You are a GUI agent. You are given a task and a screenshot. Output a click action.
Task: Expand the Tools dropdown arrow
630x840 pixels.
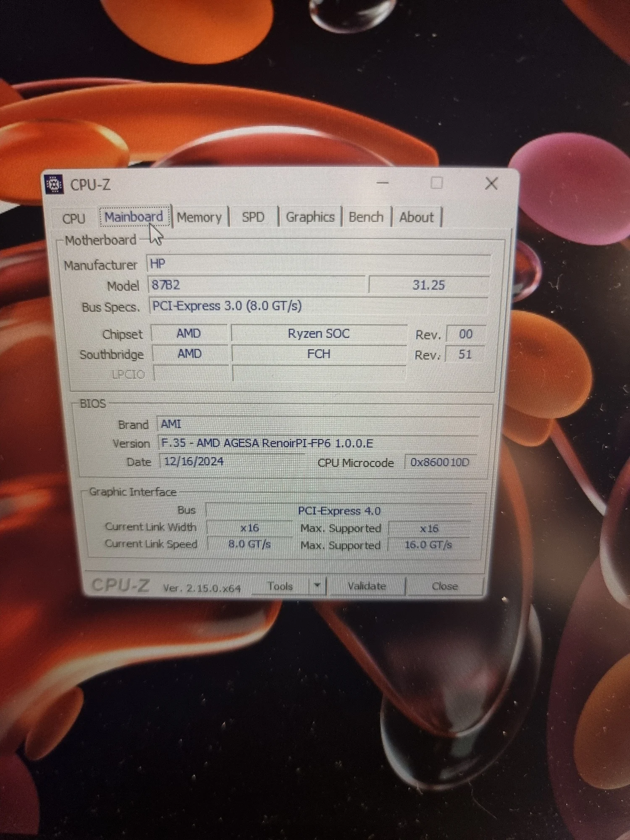coord(317,585)
